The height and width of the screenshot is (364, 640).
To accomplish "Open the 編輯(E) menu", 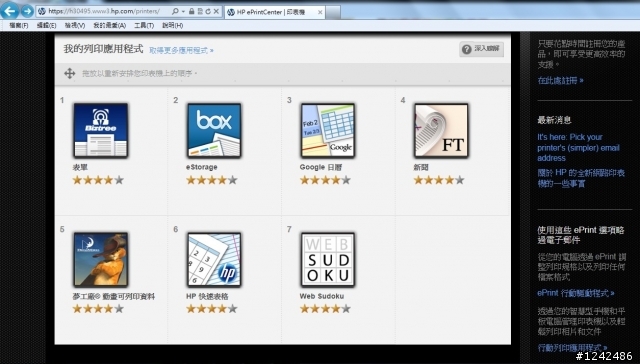I will click(x=47, y=25).
